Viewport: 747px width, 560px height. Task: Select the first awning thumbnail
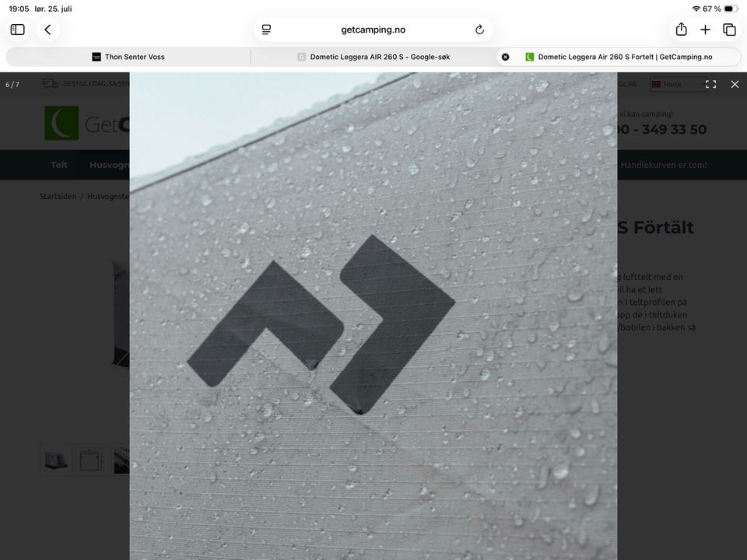tap(56, 460)
